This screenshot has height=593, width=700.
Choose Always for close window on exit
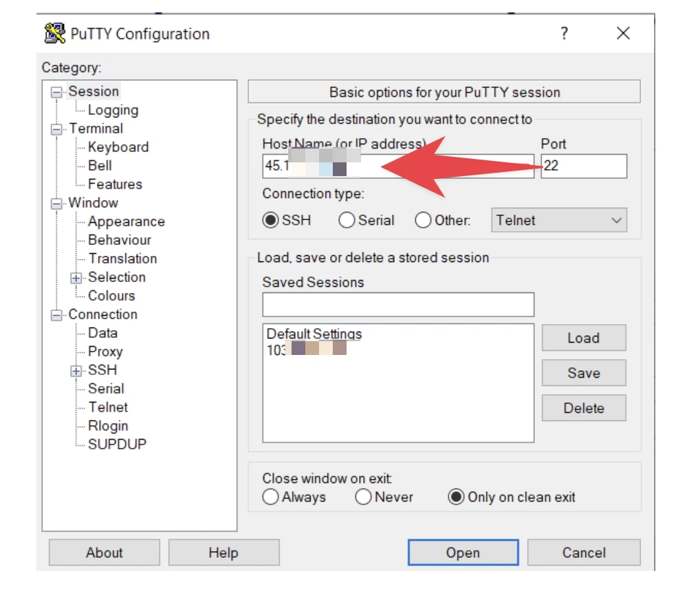[x=270, y=497]
